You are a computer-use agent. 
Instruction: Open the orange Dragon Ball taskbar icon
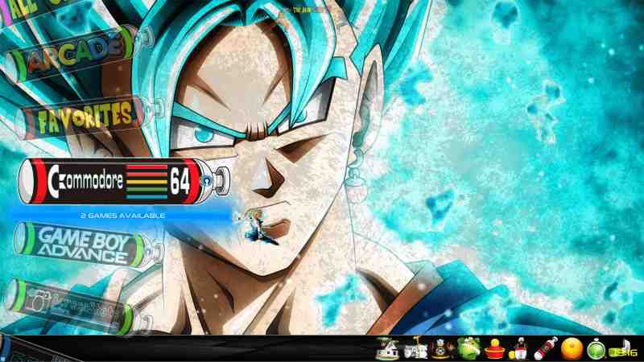(572, 349)
